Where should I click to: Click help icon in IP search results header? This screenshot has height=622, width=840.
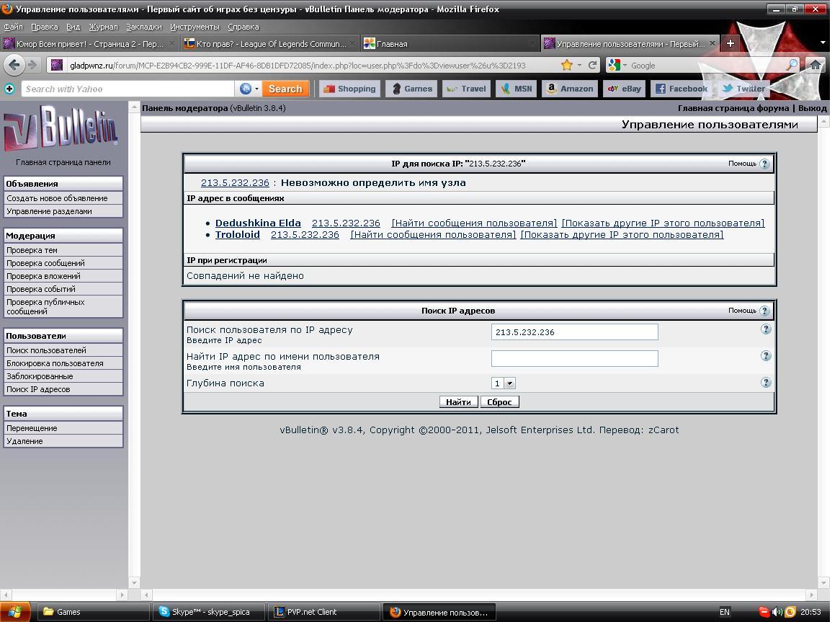765,164
